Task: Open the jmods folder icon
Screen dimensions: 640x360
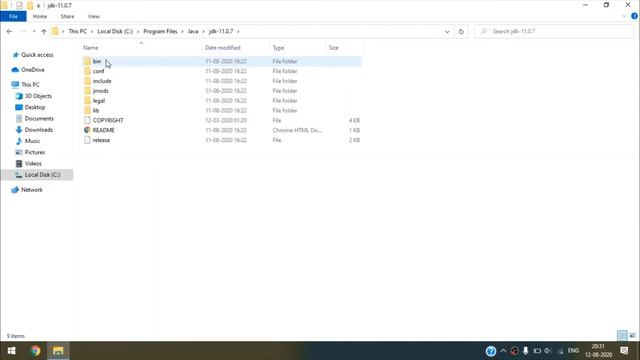Action: coord(87,91)
